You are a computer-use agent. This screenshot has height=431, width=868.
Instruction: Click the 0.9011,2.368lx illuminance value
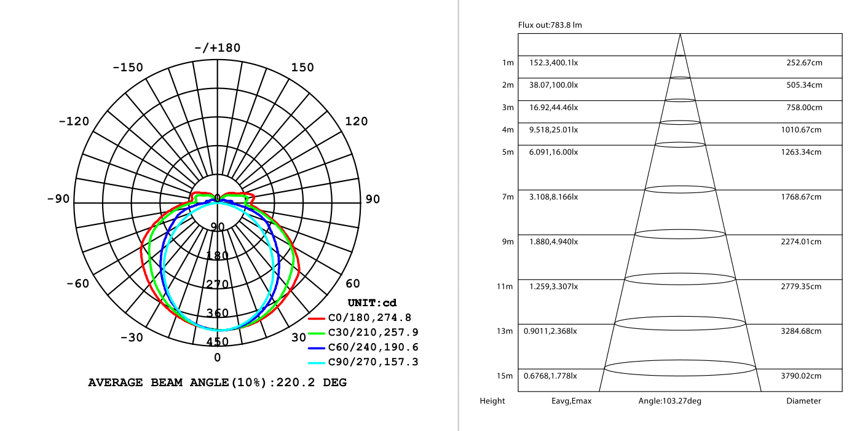coord(550,331)
